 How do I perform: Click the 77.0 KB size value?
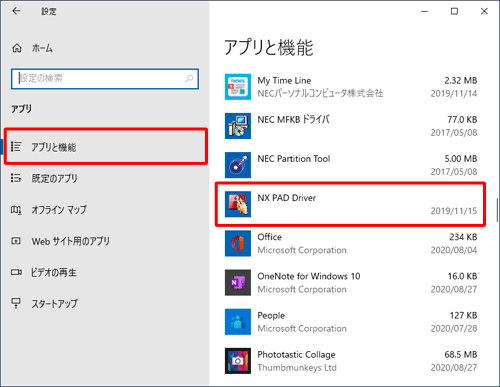pyautogui.click(x=462, y=119)
